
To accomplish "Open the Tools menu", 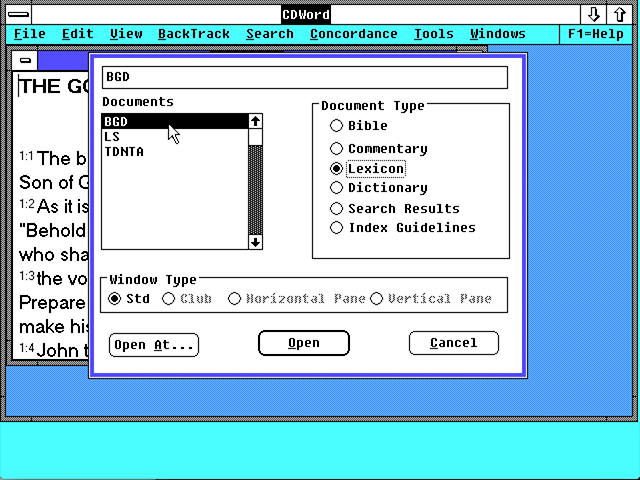I will tap(433, 34).
